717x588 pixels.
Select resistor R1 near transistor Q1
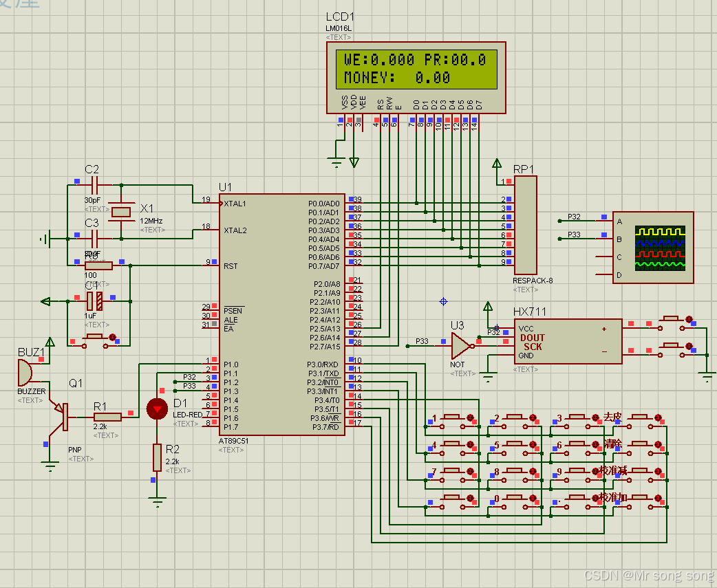(x=107, y=417)
